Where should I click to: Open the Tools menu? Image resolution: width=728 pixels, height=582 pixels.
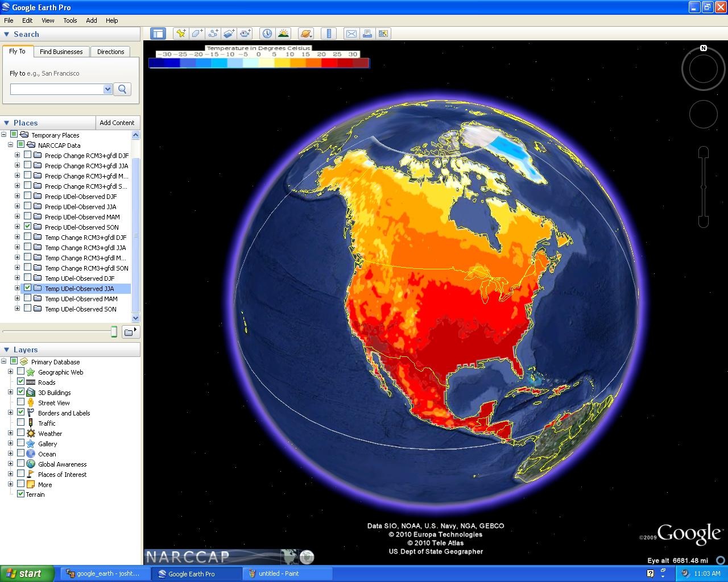[x=70, y=20]
